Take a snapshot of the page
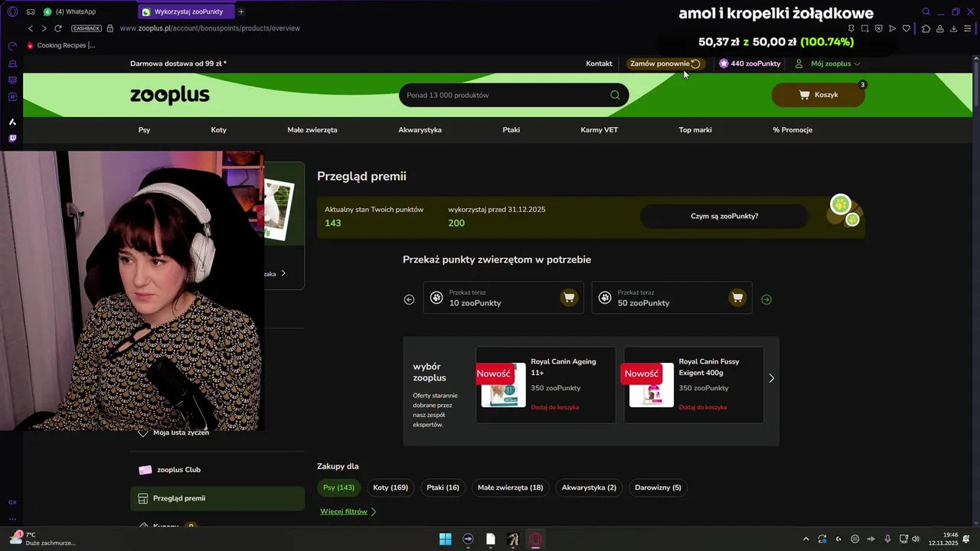The height and width of the screenshot is (551, 980). click(x=864, y=28)
